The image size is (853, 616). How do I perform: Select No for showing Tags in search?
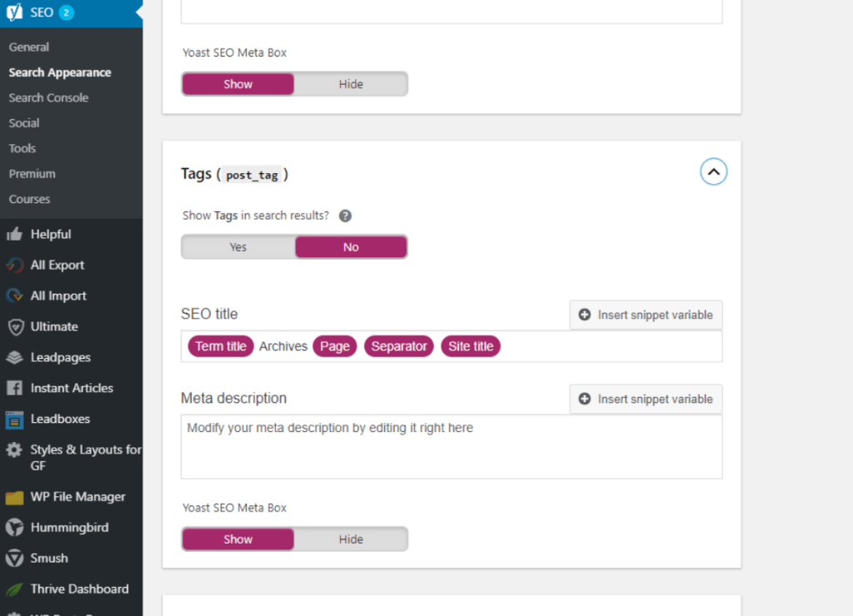pos(351,247)
